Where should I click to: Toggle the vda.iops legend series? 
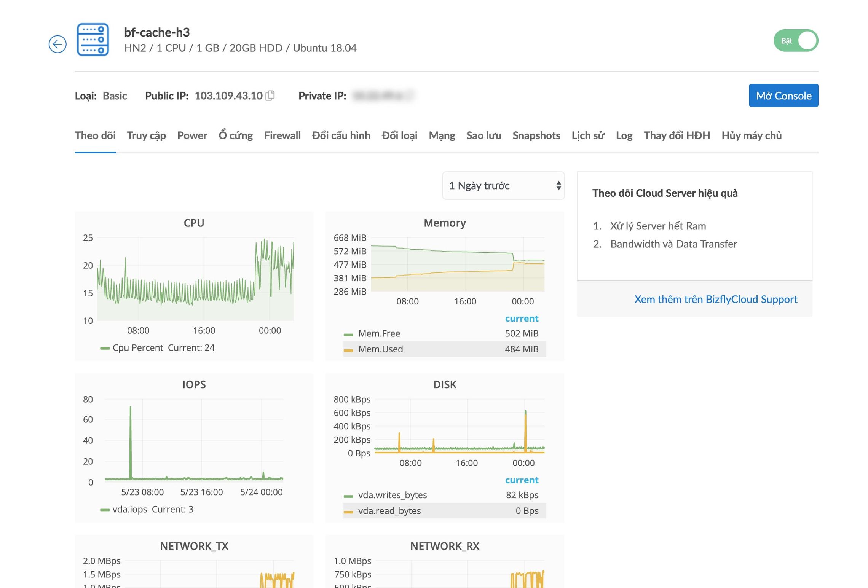(x=129, y=509)
